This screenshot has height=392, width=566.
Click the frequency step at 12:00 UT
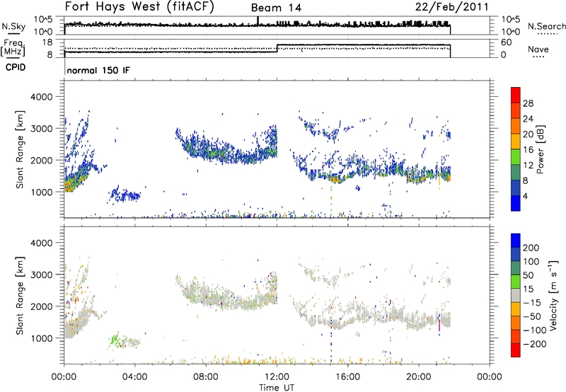[277, 48]
